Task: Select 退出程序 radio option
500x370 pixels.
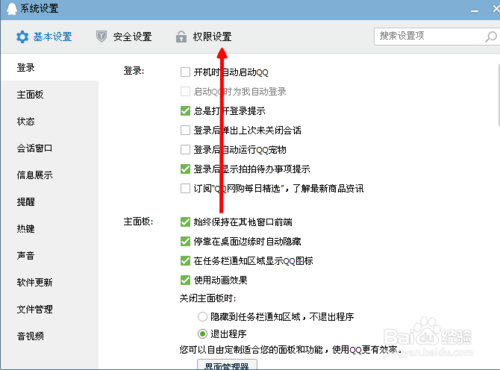Action: click(202, 333)
